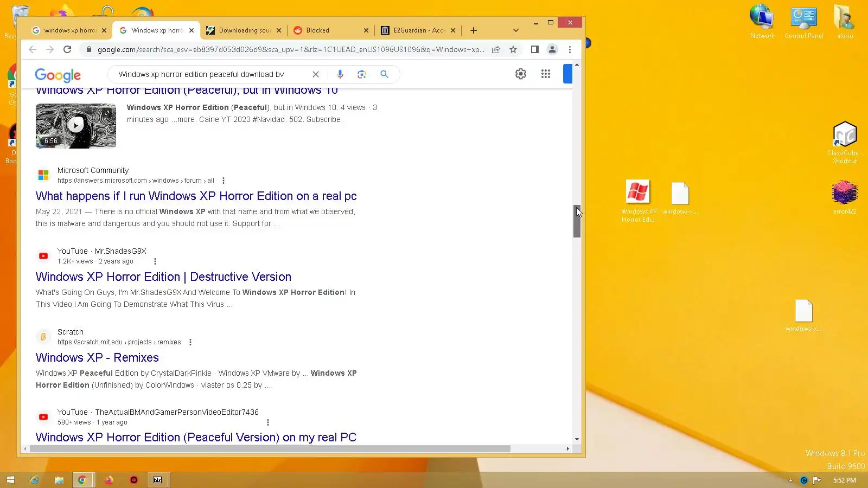Open Google quick settings gear
The image size is (868, 488).
point(521,74)
